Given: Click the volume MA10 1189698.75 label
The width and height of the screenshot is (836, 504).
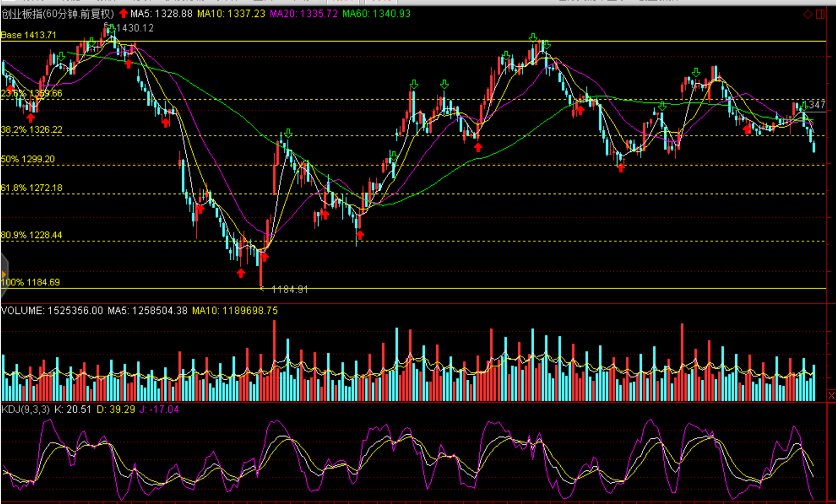Looking at the screenshot, I should 235,310.
